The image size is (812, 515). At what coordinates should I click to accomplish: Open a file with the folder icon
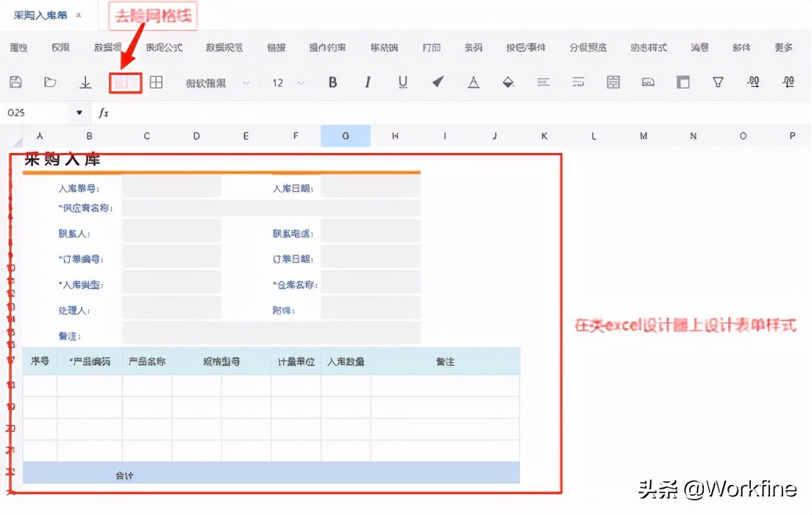(50, 82)
